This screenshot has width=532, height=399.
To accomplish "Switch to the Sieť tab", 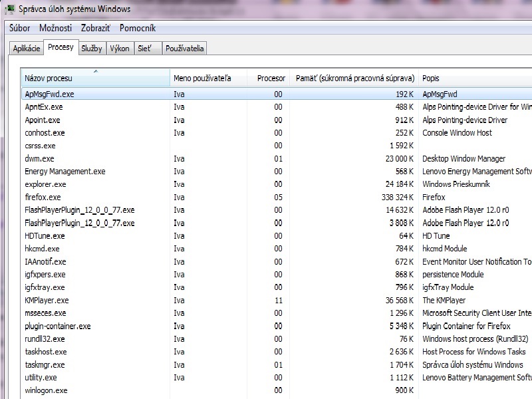I will tap(144, 49).
